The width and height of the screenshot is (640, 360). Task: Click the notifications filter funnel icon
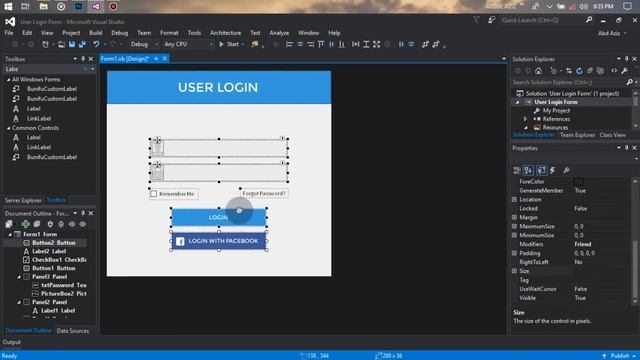coord(476,20)
